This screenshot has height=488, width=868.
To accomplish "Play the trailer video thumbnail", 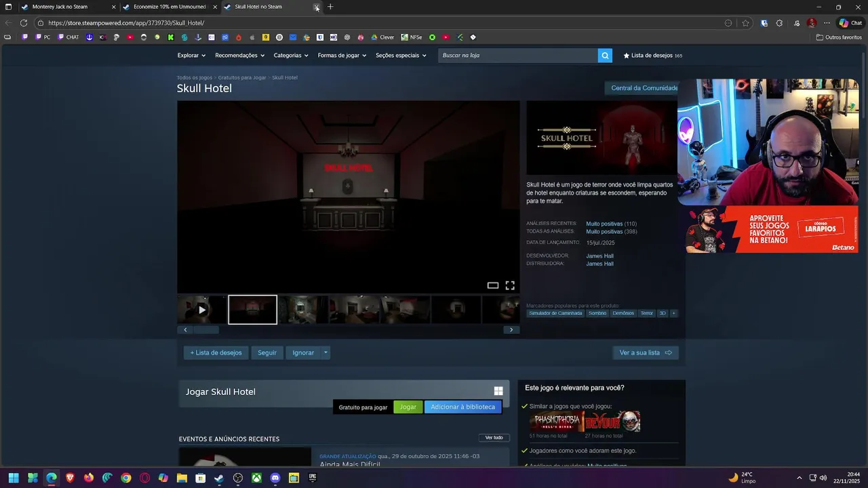I will [x=202, y=310].
